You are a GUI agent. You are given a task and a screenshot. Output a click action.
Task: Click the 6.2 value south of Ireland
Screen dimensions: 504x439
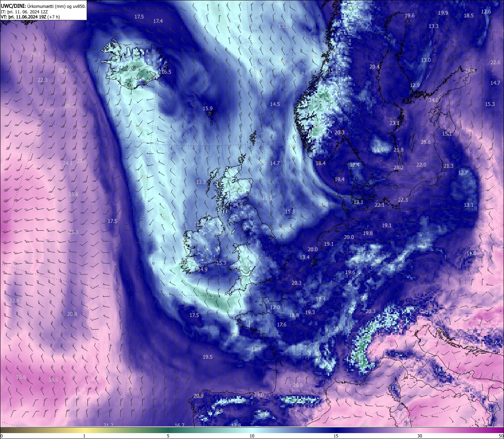(210, 296)
